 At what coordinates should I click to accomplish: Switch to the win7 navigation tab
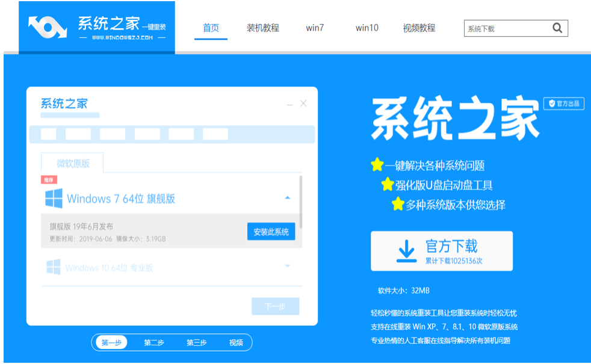click(x=315, y=28)
